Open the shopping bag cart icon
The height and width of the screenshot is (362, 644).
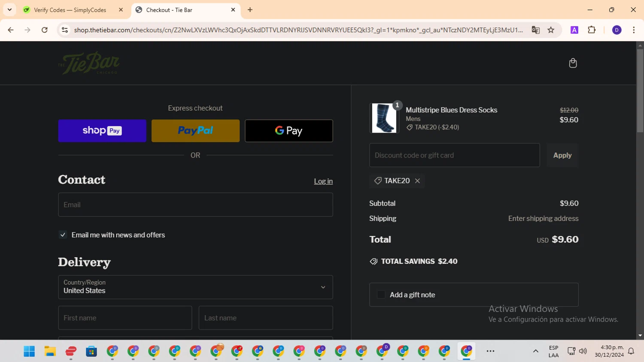(573, 63)
